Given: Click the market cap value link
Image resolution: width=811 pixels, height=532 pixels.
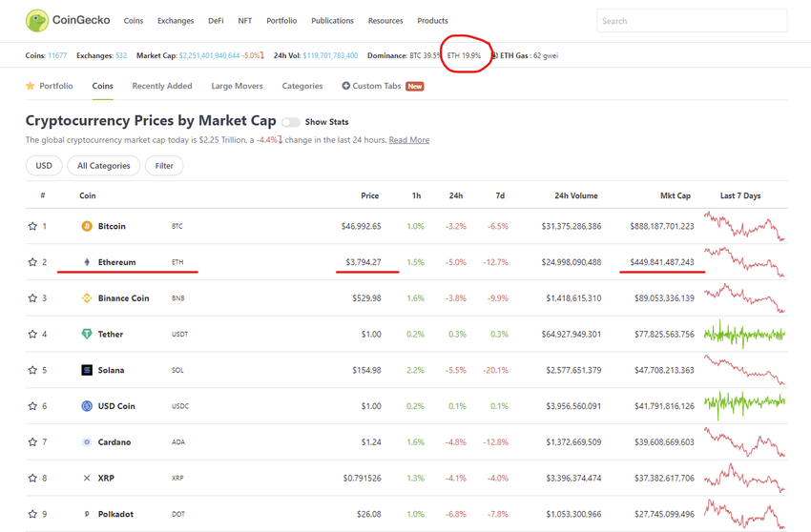Looking at the screenshot, I should point(209,55).
